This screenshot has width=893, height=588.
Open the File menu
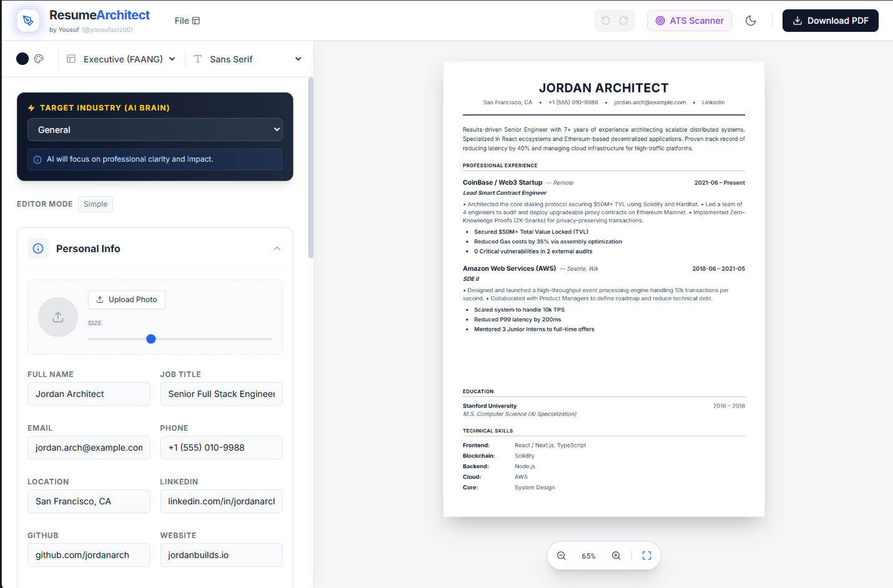coord(187,21)
